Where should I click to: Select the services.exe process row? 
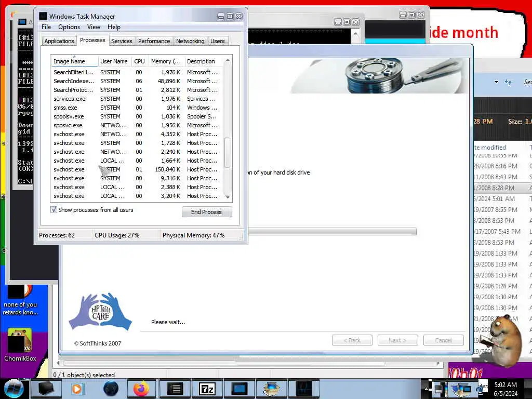[137, 99]
